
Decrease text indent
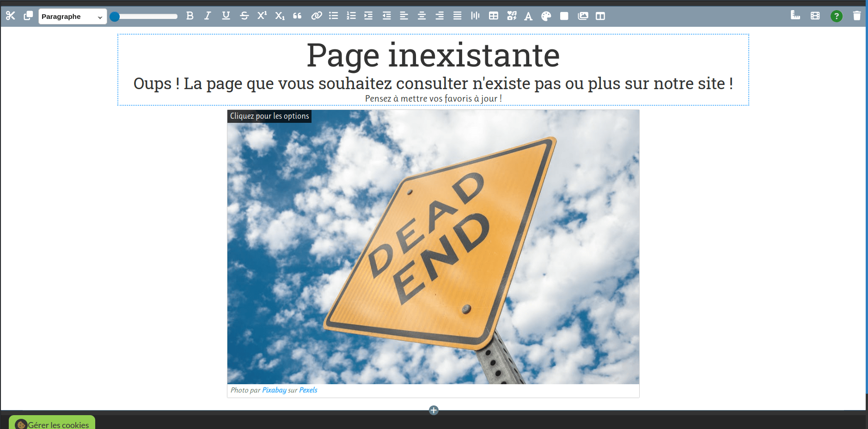(386, 16)
